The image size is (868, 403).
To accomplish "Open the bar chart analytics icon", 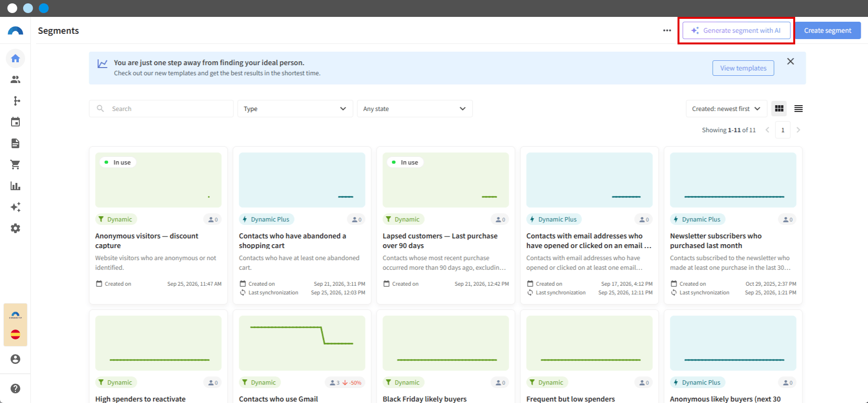I will (x=15, y=186).
